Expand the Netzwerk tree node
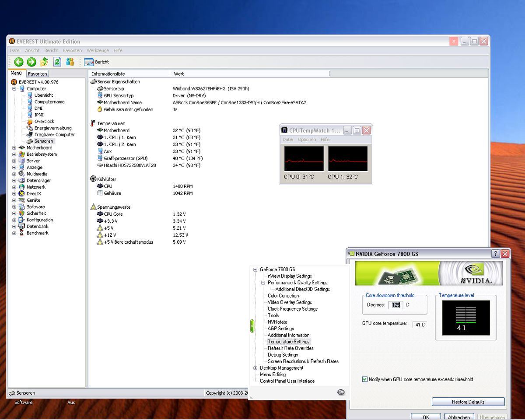 [x=14, y=187]
